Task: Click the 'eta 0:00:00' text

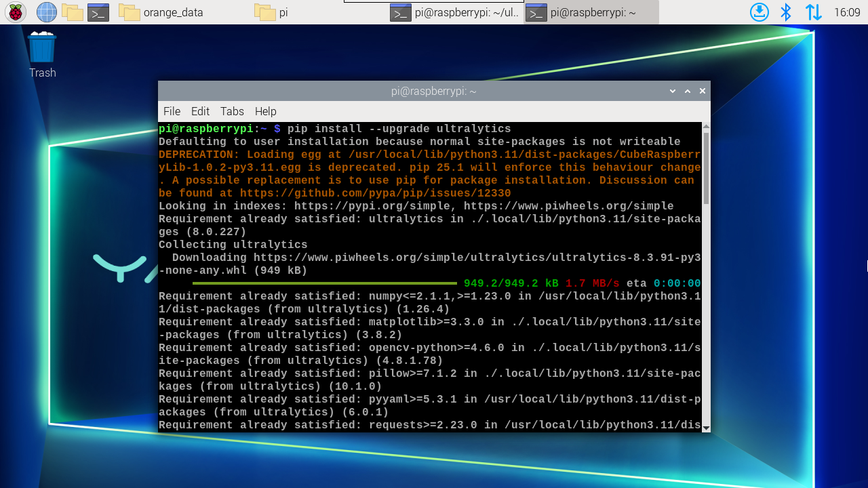Action: (x=664, y=283)
